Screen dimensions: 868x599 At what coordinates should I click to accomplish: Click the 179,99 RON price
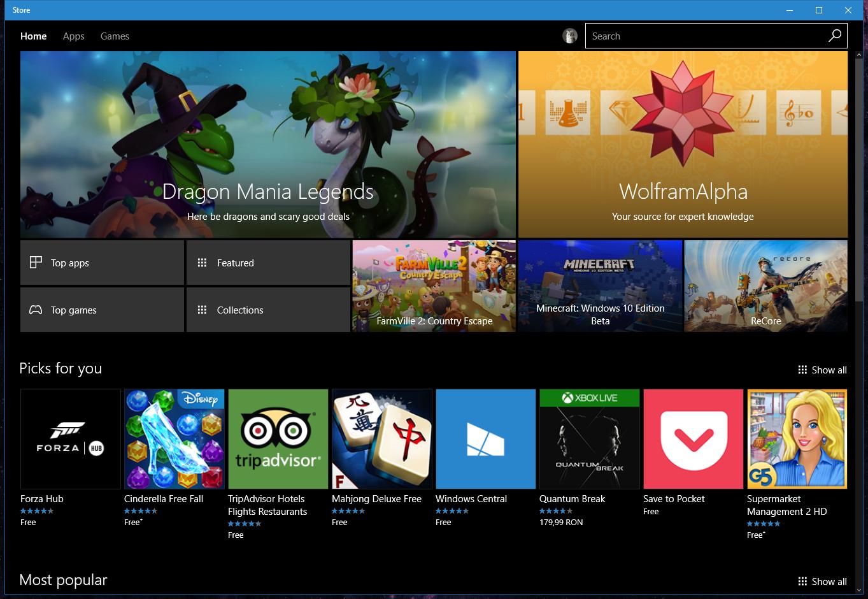pyautogui.click(x=561, y=522)
